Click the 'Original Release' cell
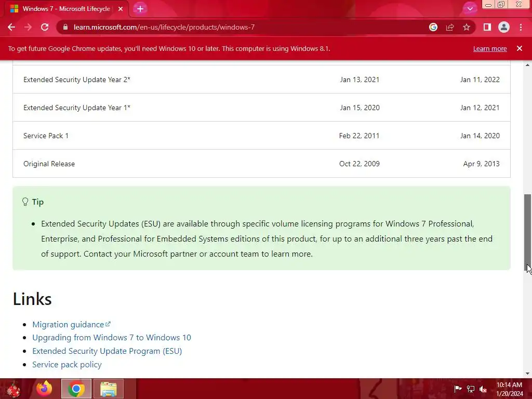 tap(49, 164)
